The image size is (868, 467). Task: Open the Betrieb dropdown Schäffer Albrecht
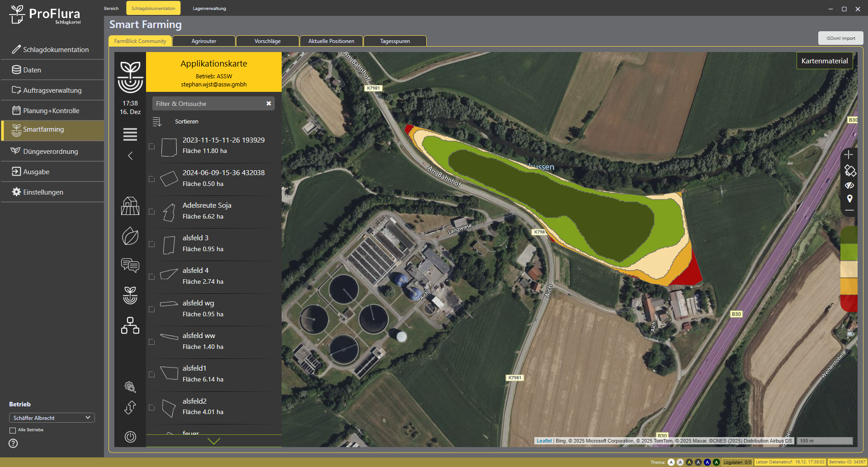tap(52, 418)
